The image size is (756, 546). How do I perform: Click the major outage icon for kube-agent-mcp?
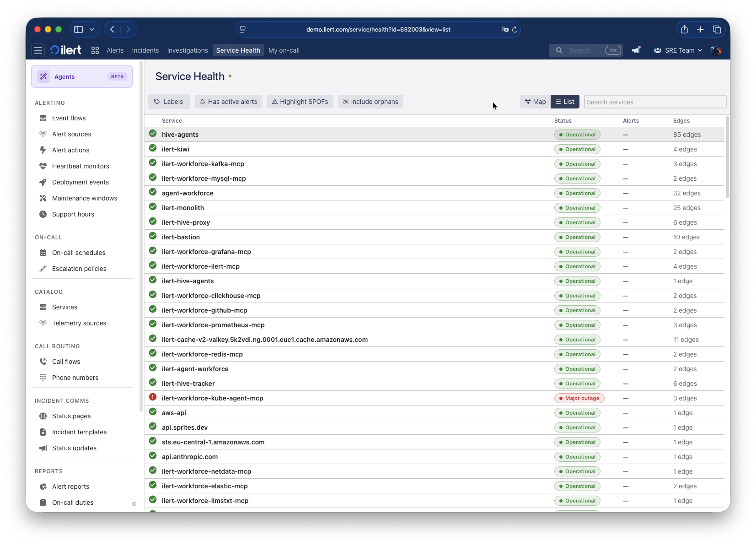click(153, 397)
